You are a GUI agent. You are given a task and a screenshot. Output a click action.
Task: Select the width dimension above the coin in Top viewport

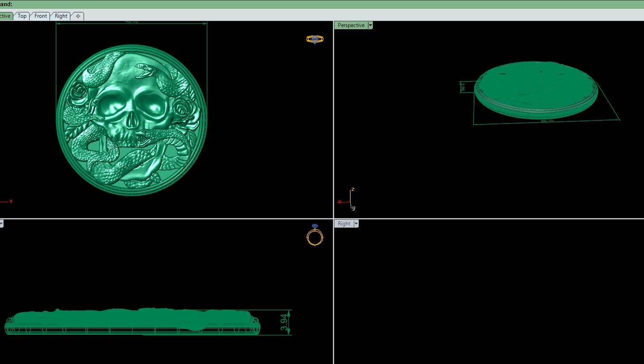132,22
